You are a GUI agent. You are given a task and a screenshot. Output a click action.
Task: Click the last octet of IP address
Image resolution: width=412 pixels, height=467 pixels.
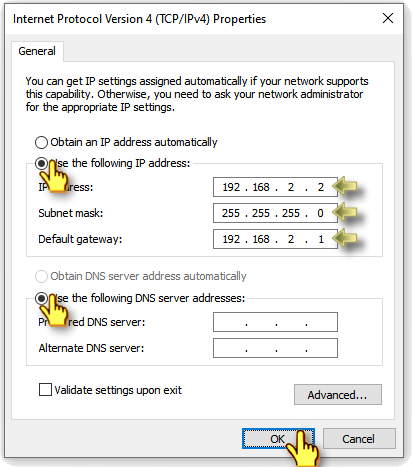[x=321, y=187]
